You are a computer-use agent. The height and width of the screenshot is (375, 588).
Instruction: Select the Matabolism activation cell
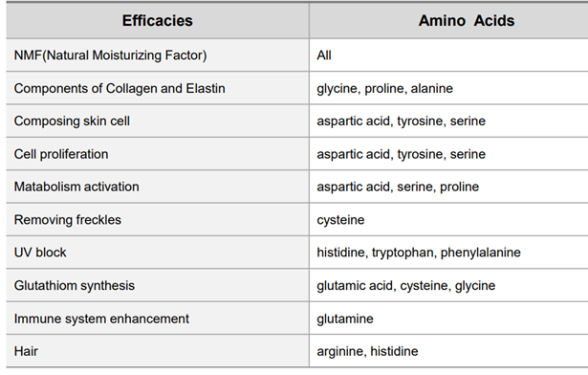click(158, 187)
